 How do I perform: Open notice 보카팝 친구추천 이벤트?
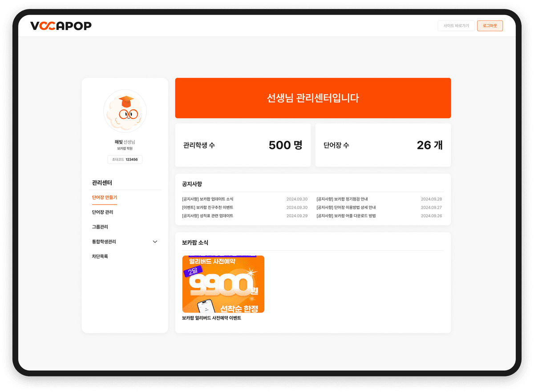(207, 207)
